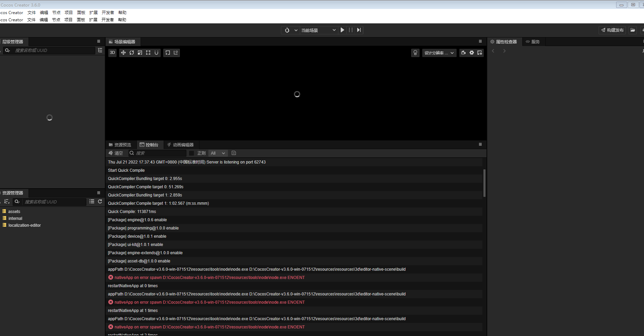Open scene editor settings gear
644x336 pixels.
[472, 53]
